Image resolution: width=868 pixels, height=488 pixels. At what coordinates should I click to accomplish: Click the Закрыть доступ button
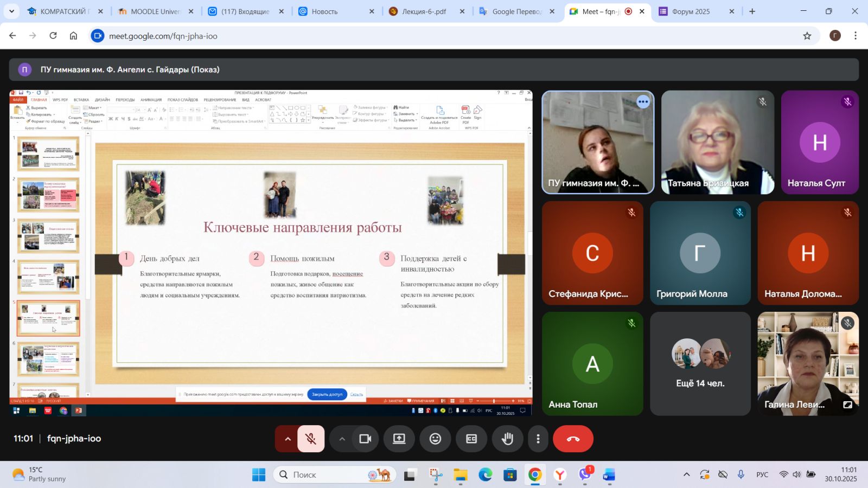coord(327,394)
